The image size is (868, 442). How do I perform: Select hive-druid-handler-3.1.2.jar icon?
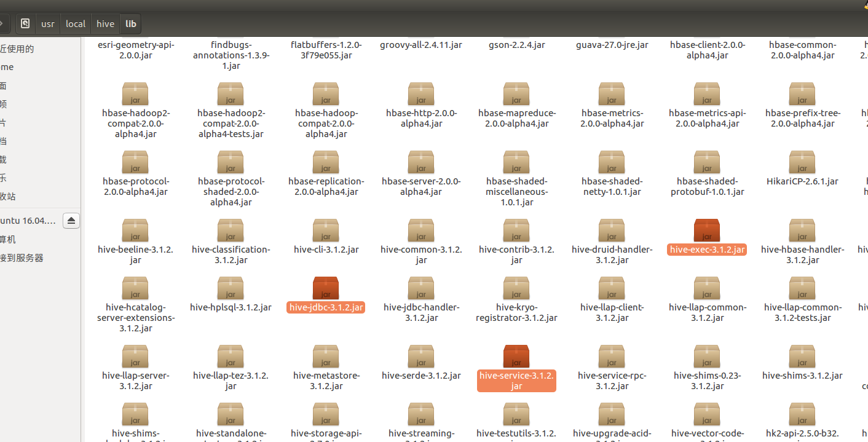(x=612, y=231)
